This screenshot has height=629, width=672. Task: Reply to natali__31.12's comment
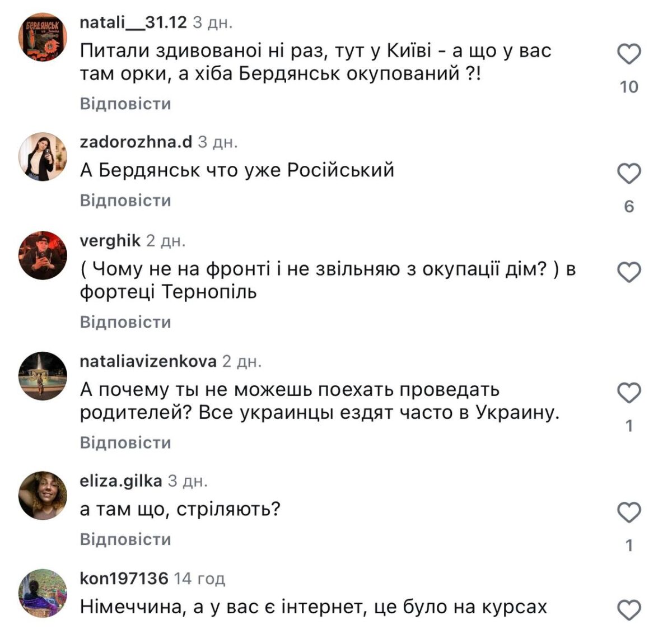click(125, 104)
